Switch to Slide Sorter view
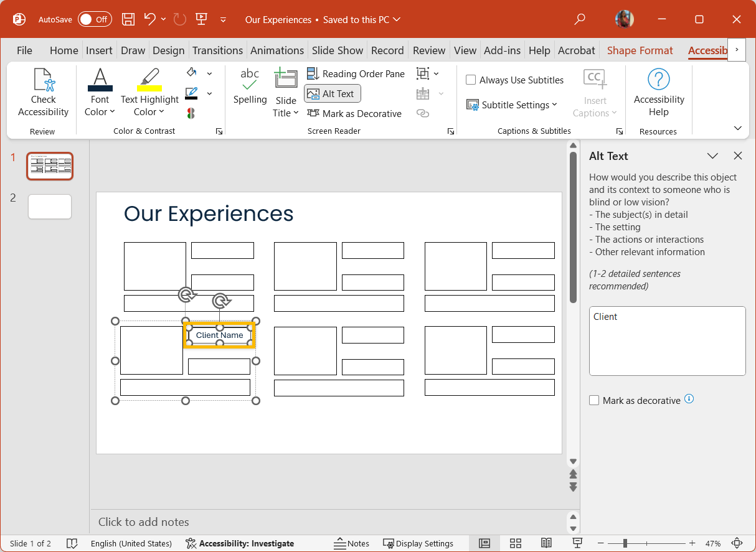756x552 pixels. [x=515, y=543]
